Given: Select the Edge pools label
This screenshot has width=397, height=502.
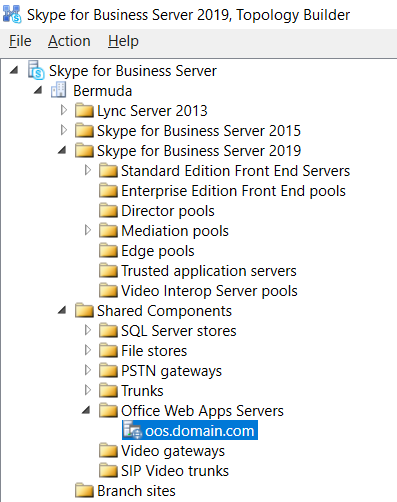Looking at the screenshot, I should 158,251.
